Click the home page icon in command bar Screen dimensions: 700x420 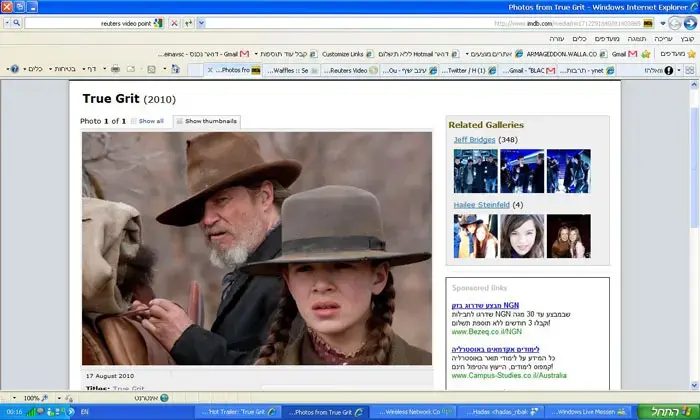(x=175, y=69)
